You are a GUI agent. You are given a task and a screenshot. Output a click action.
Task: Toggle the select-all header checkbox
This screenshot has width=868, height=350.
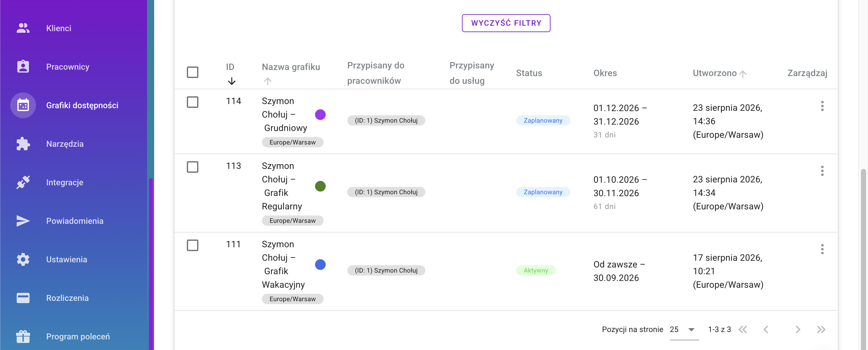coord(192,72)
